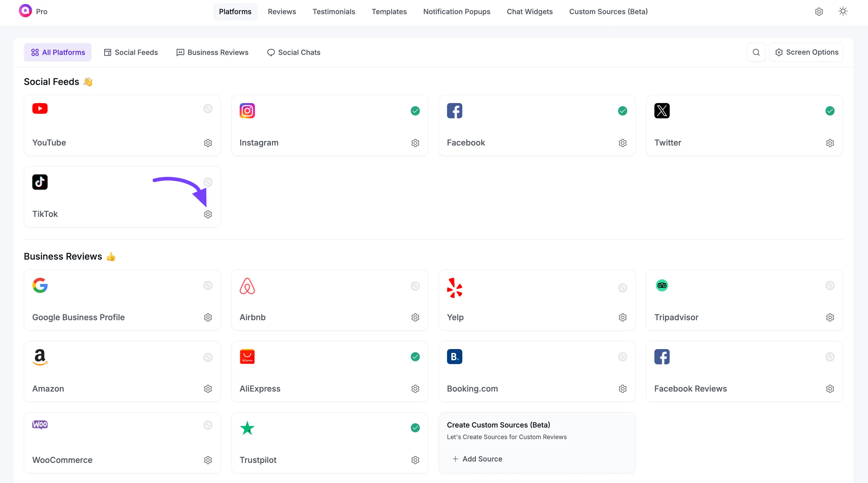Open TikTok settings using the gear icon
Image resolution: width=868 pixels, height=483 pixels.
tap(208, 214)
